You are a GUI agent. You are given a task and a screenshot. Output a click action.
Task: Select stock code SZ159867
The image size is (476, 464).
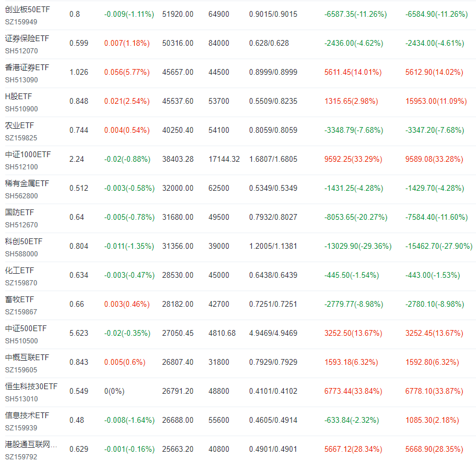tap(21, 312)
